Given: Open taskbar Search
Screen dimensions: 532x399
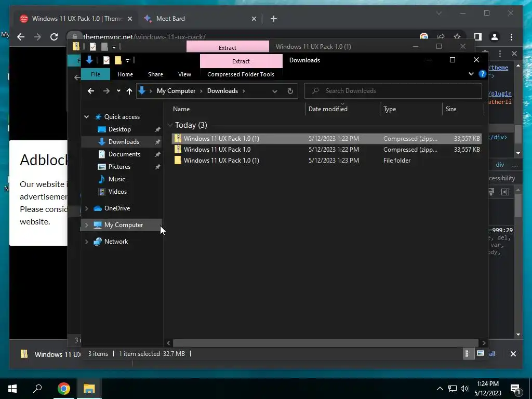Looking at the screenshot, I should point(37,388).
